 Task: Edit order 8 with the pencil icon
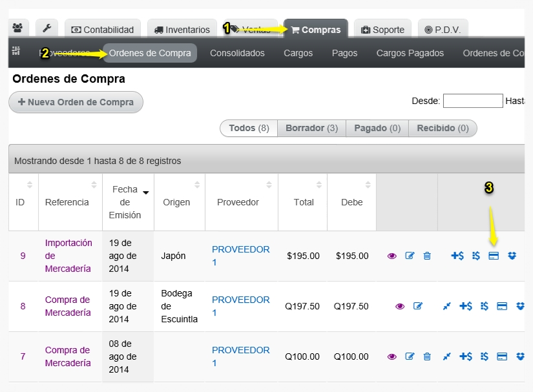pyautogui.click(x=418, y=306)
